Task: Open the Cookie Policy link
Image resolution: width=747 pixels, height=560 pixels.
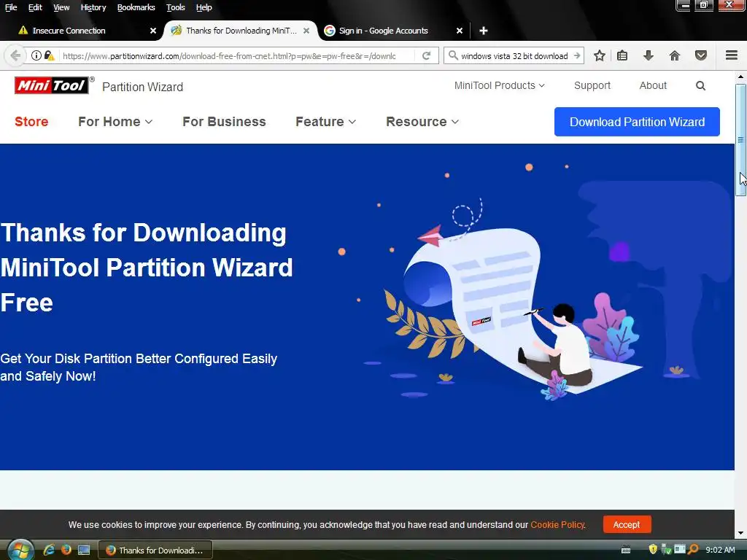Action: [x=557, y=525]
